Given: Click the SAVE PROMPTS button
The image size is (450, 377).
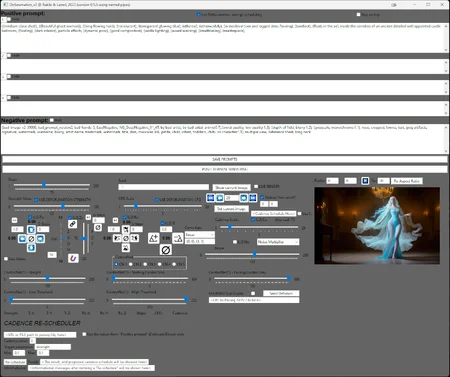Looking at the screenshot, I should pos(225,159).
